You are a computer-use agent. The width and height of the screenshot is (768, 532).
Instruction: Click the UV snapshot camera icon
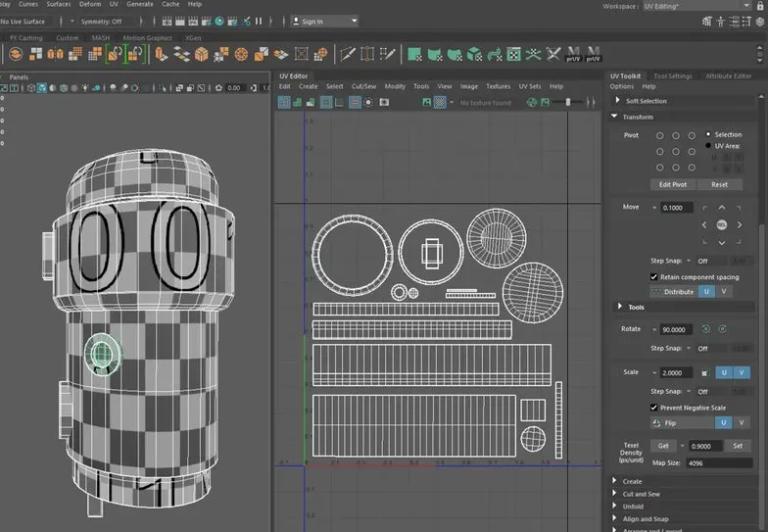384,102
